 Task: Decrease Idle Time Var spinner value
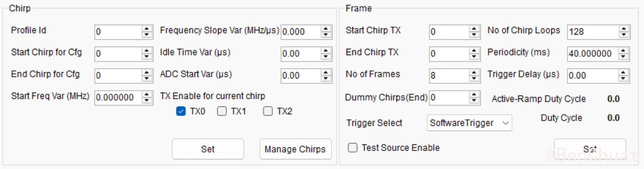click(x=326, y=56)
